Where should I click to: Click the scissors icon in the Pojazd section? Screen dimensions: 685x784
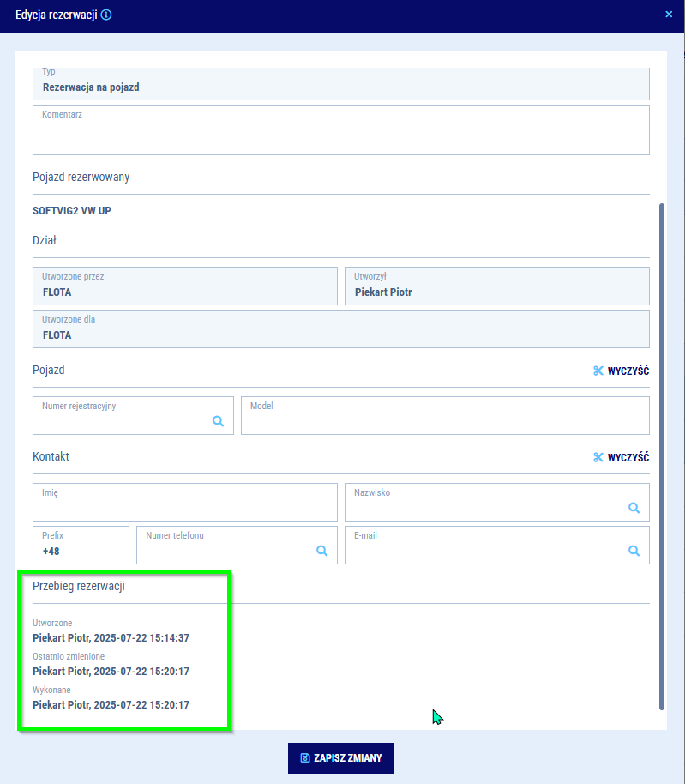coord(598,371)
